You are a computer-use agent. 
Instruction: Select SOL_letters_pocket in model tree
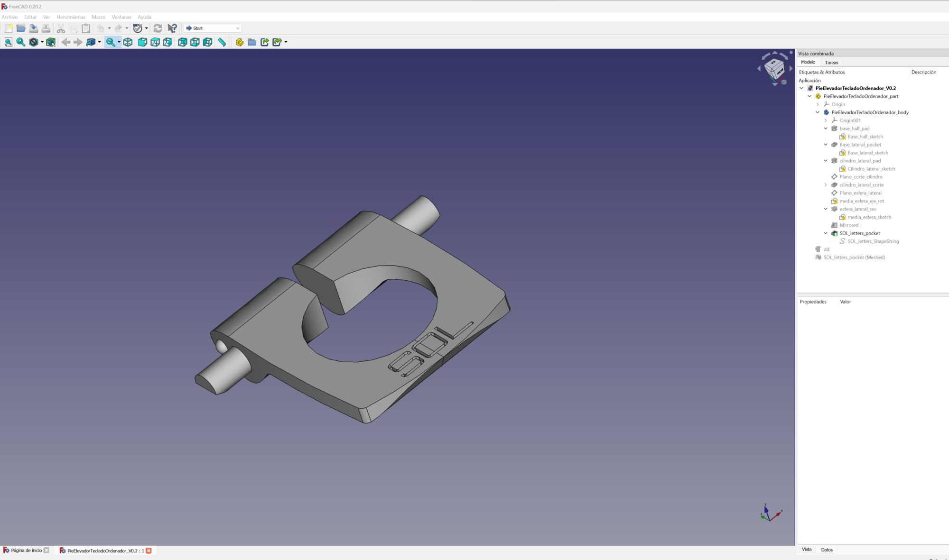pos(859,233)
